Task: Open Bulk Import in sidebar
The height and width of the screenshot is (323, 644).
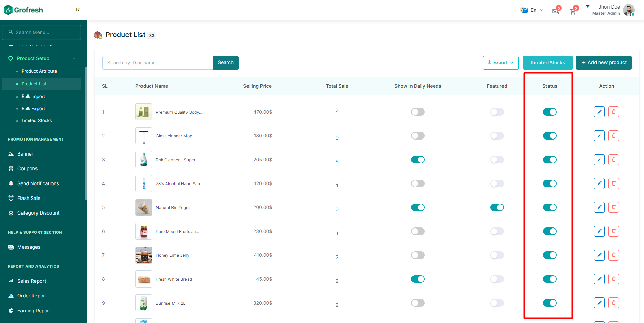Action: tap(33, 96)
